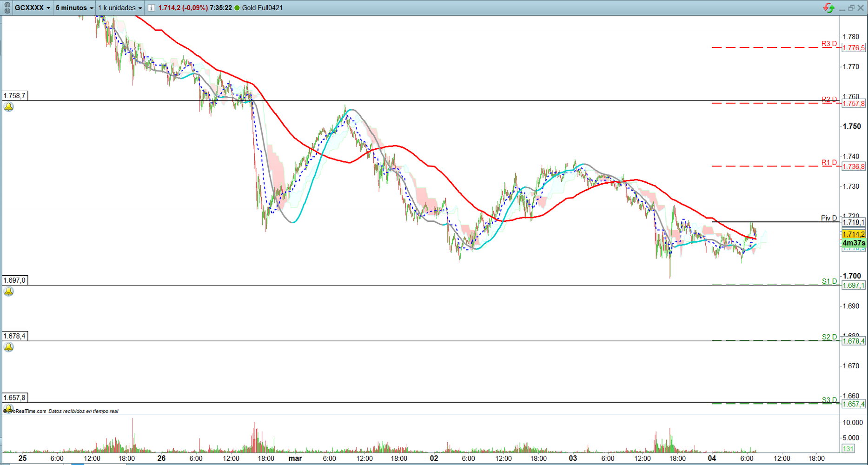Click the 'mar' month marker on time axis
The image size is (868, 465).
(x=295, y=458)
